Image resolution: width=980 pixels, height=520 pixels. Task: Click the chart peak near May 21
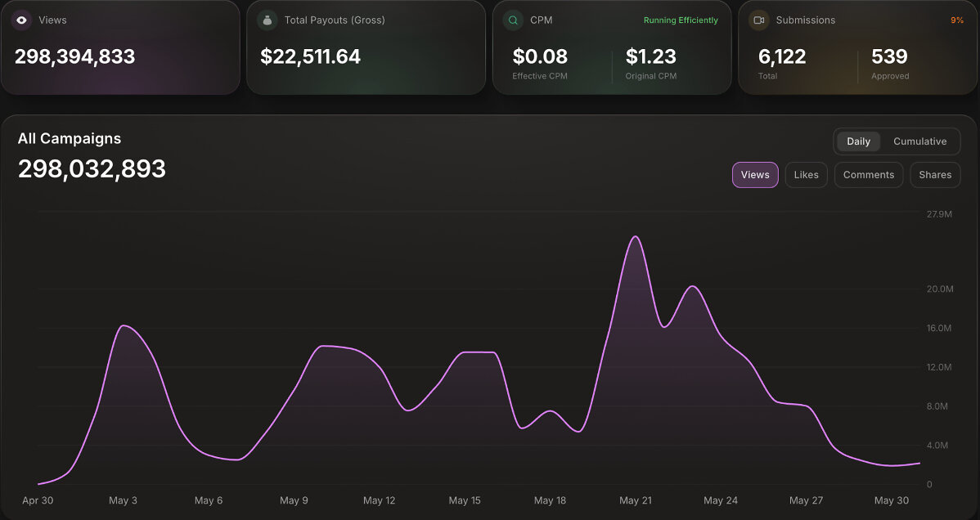[636, 236]
